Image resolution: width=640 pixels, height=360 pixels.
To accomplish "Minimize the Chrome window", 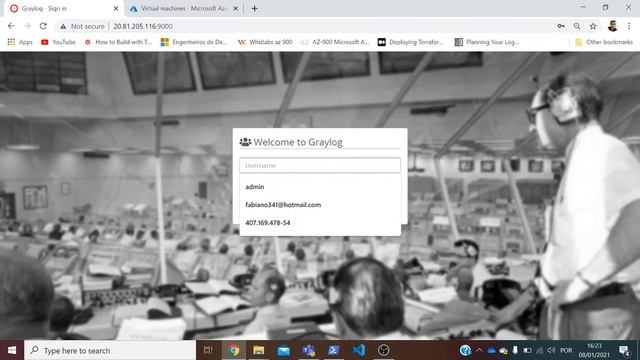I will coord(583,7).
